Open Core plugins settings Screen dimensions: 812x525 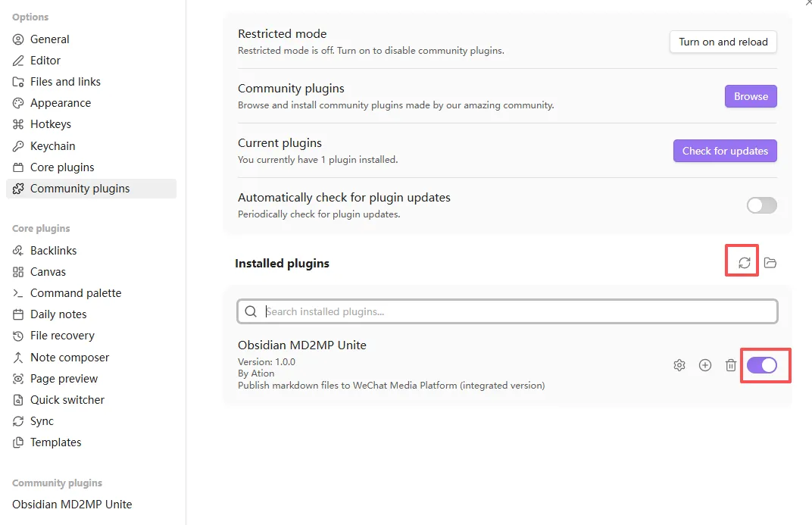coord(62,167)
